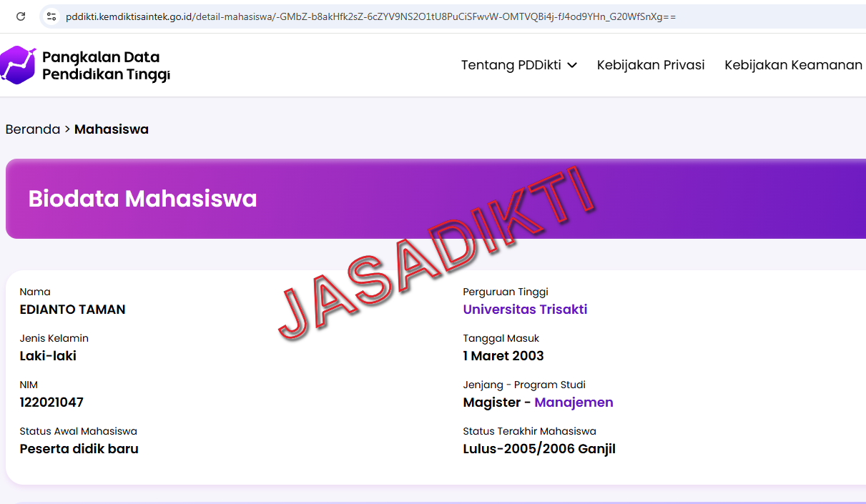Click the NIM value 122021047

point(51,402)
